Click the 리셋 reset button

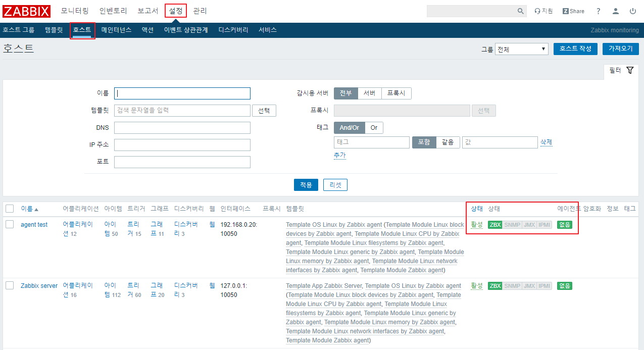tap(335, 185)
